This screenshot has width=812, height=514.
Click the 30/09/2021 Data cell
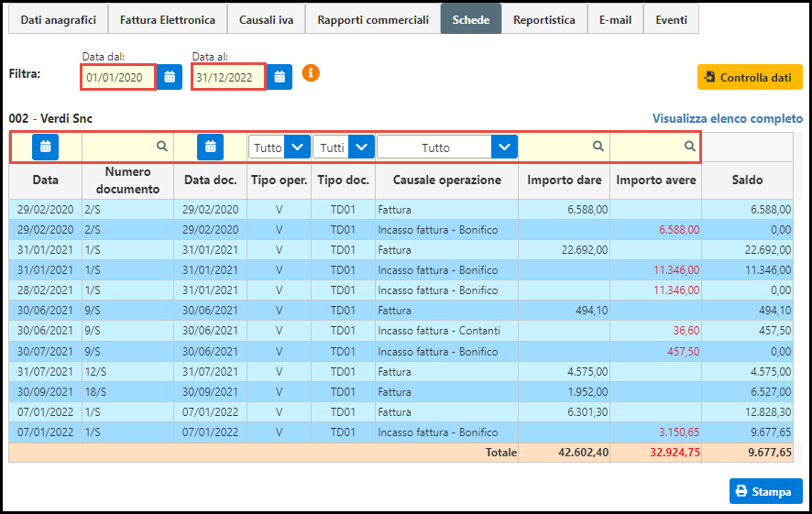(45, 392)
